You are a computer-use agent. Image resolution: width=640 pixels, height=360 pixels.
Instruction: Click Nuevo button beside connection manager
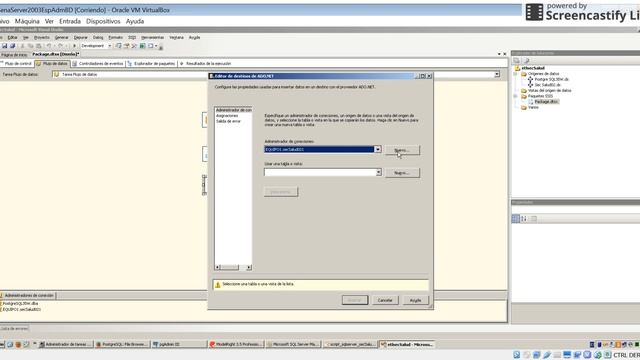(402, 150)
